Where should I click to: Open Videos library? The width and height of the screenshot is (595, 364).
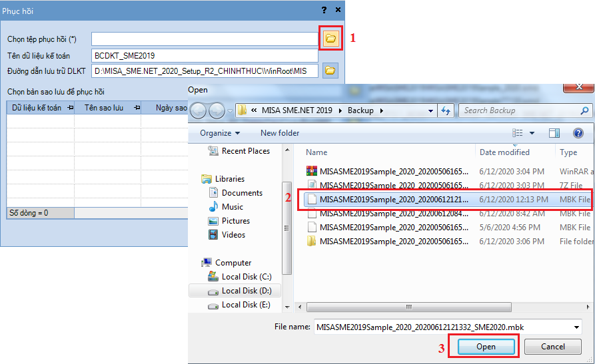(233, 235)
